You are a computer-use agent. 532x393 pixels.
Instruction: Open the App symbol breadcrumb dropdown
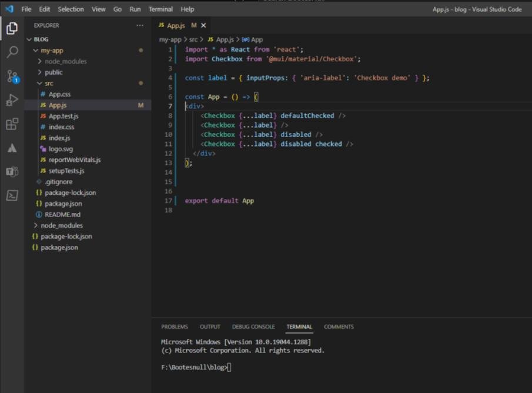(x=256, y=39)
